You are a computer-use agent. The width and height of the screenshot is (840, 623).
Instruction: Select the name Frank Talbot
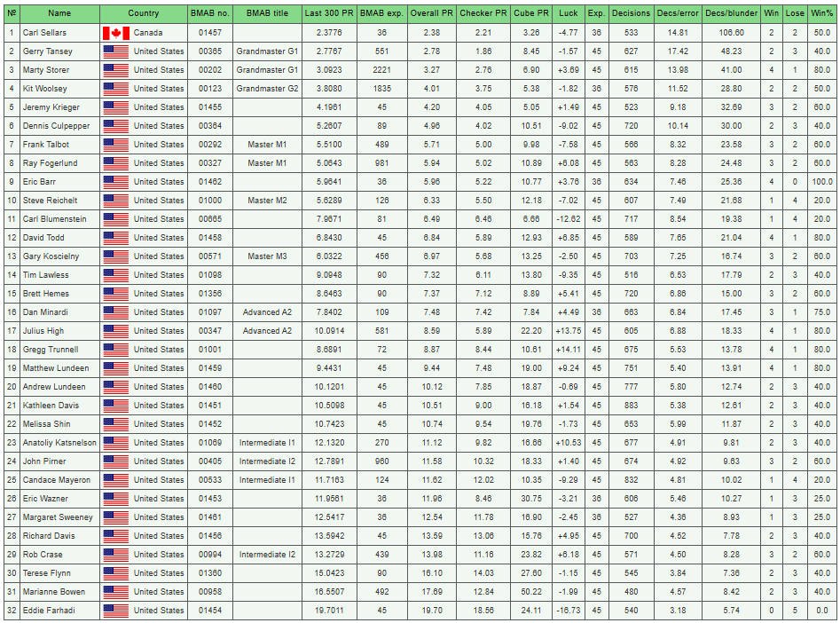tap(46, 145)
